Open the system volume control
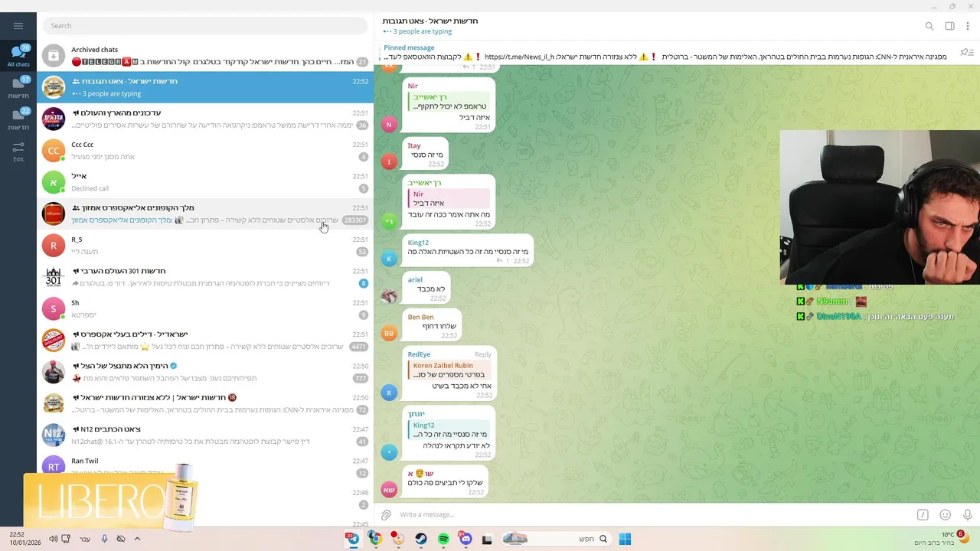980x551 pixels. pyautogui.click(x=54, y=539)
